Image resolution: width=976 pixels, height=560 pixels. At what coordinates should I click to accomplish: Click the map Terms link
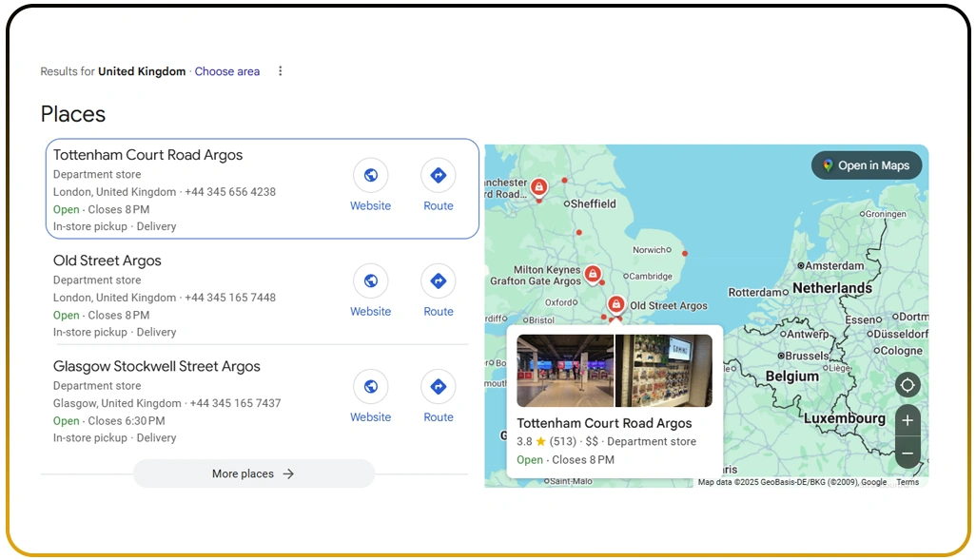pyautogui.click(x=908, y=482)
